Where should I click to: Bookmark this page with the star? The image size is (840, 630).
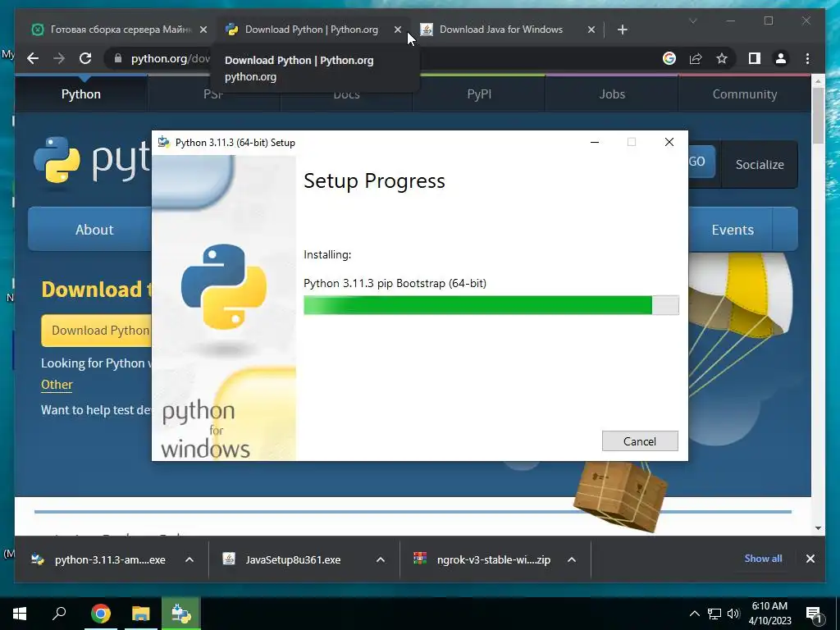tap(722, 58)
